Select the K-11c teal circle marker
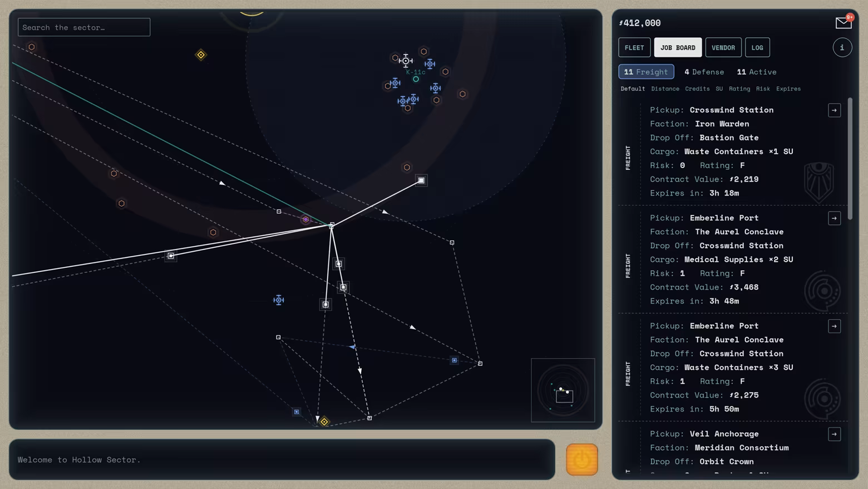Viewport: 868px width, 489px height. coord(416,79)
